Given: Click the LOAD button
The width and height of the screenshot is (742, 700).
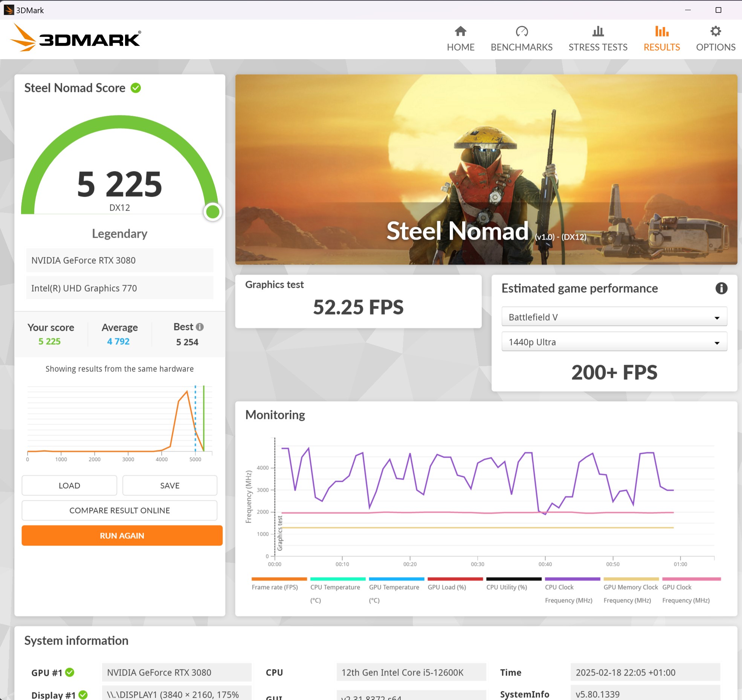Looking at the screenshot, I should [69, 485].
